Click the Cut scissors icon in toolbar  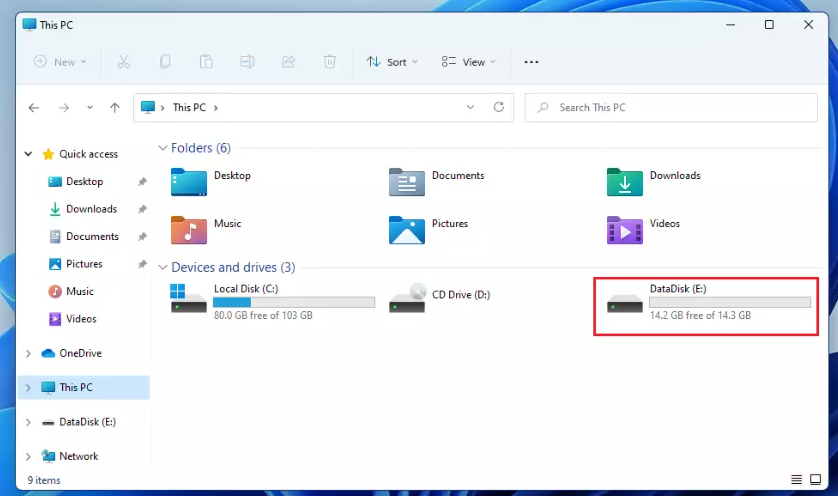[x=123, y=62]
